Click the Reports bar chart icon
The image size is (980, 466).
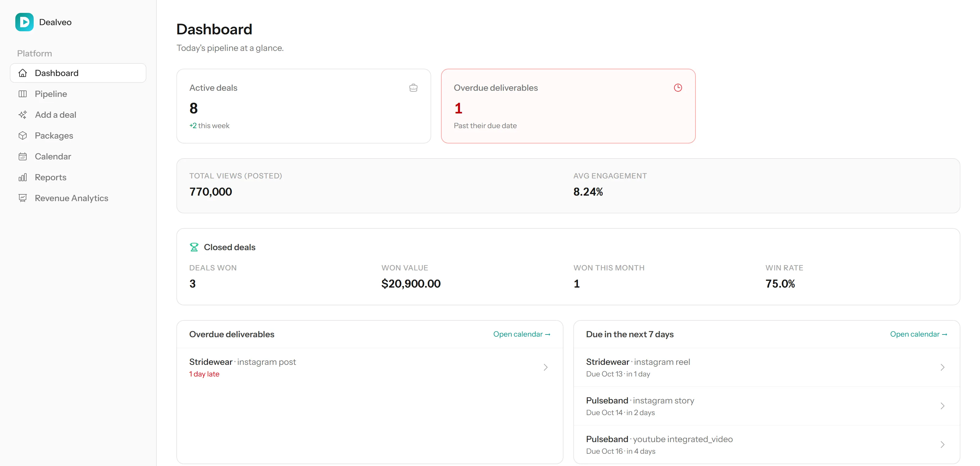pos(23,178)
